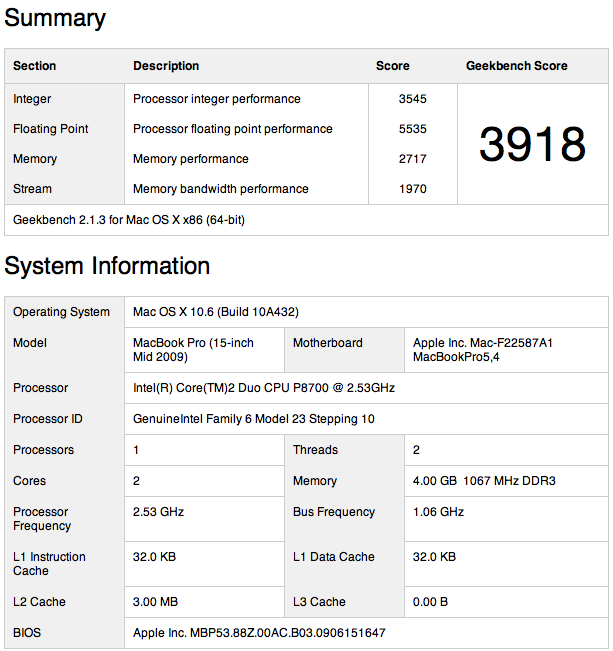
Task: Select the Stream section label
Action: (32, 189)
